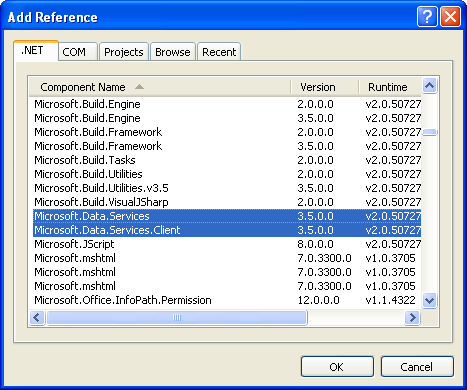Click the vertical scrollbar up arrow
Image resolution: width=467 pixels, height=390 pixels.
pyautogui.click(x=430, y=86)
